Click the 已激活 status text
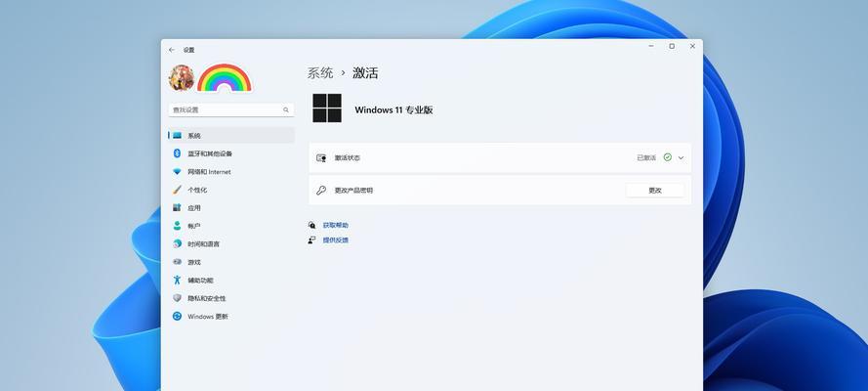Viewport: 868px width, 391px height. tap(646, 157)
